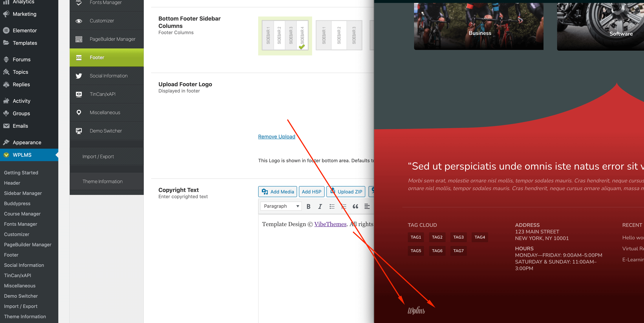
Task: Open Sidebar Manager submenu item
Action: 23,193
